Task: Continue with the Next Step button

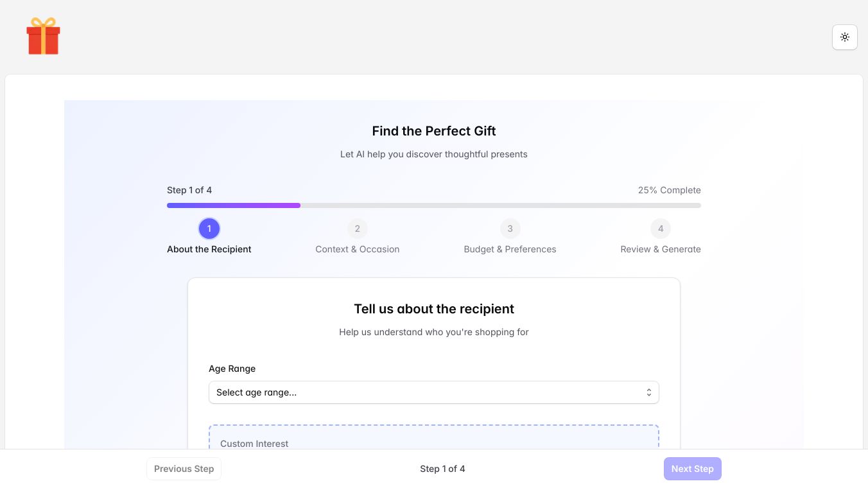Action: (692, 469)
